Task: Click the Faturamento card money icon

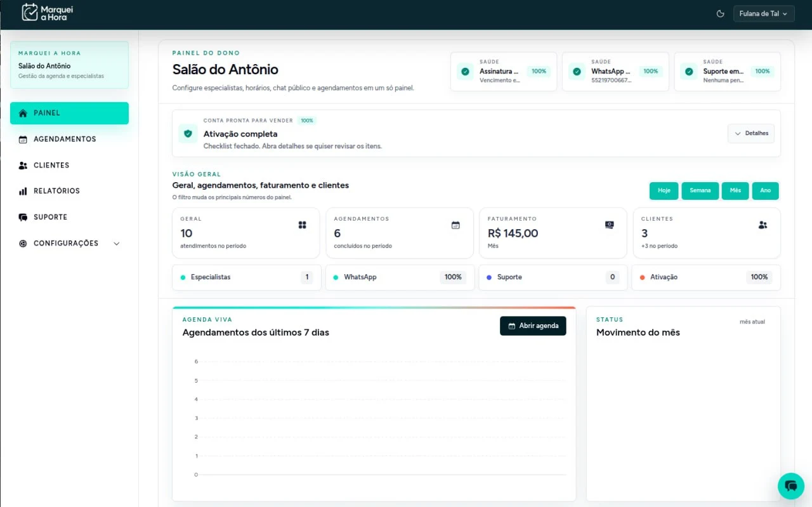Action: click(x=610, y=225)
